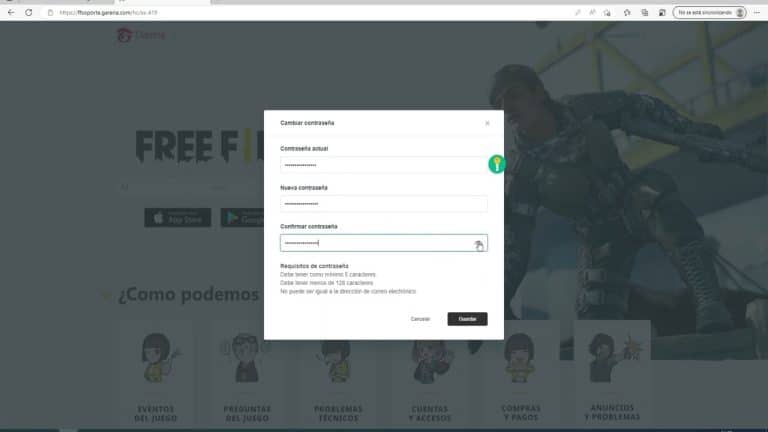768x432 pixels.
Task: Click the Confirmar contraseña field
Action: [x=384, y=243]
